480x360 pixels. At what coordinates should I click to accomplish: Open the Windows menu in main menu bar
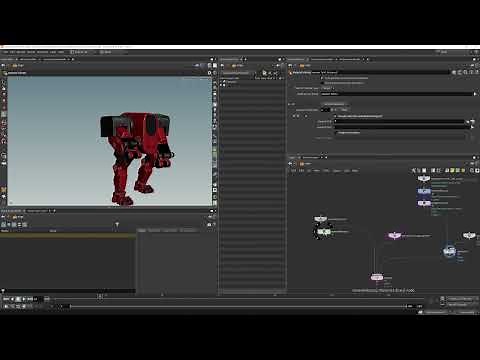[x=43, y=52]
